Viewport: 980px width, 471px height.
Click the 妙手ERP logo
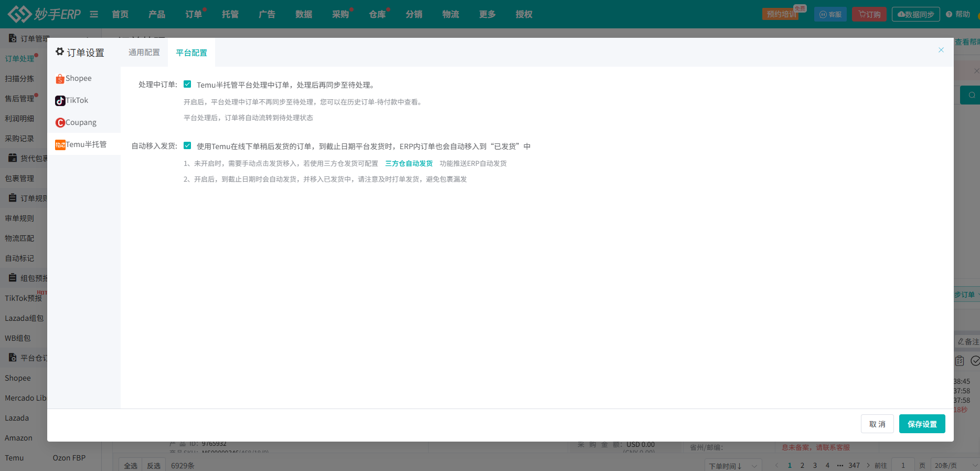[45, 14]
